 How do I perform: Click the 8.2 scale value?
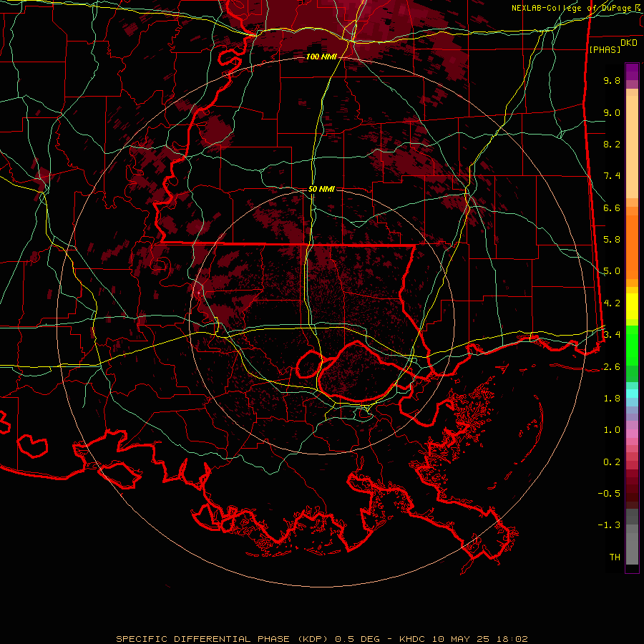tap(612, 144)
